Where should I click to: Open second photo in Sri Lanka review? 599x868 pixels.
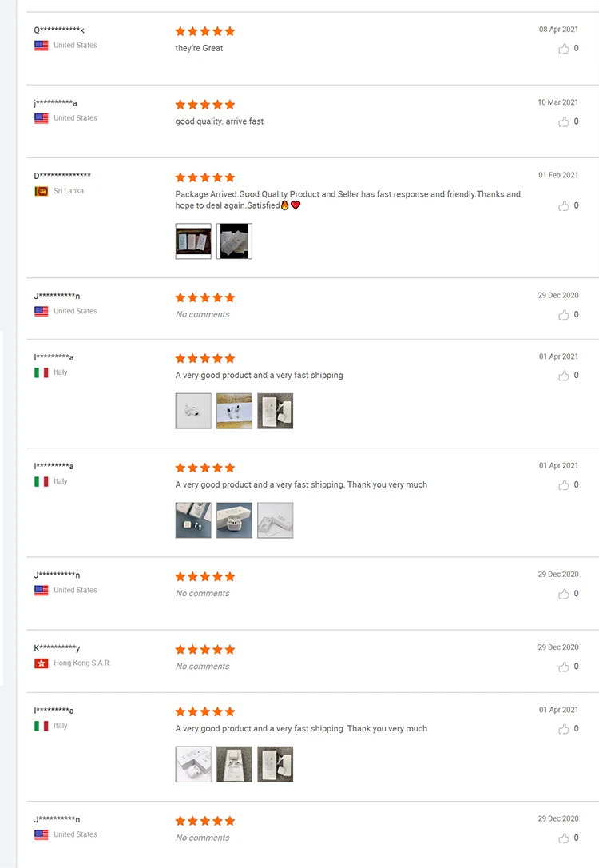click(234, 241)
